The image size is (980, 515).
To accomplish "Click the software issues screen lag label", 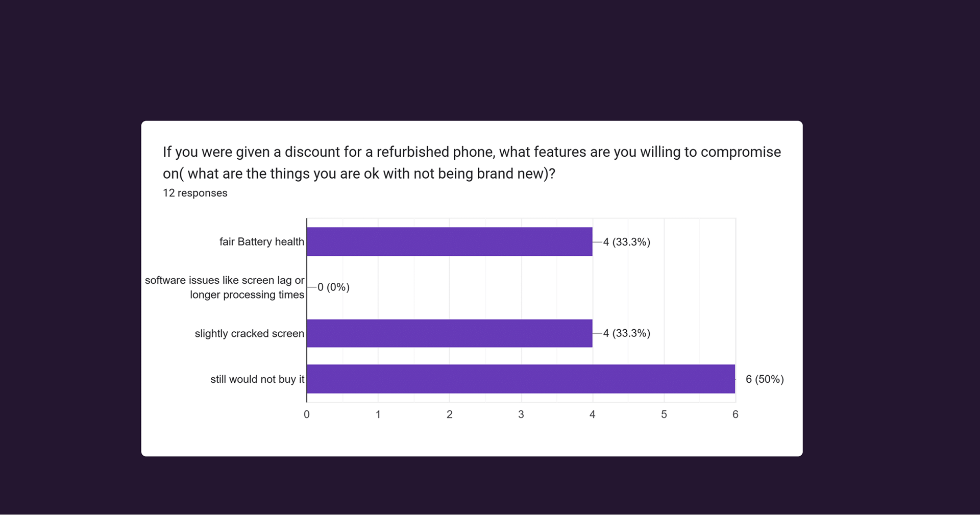I will point(225,287).
